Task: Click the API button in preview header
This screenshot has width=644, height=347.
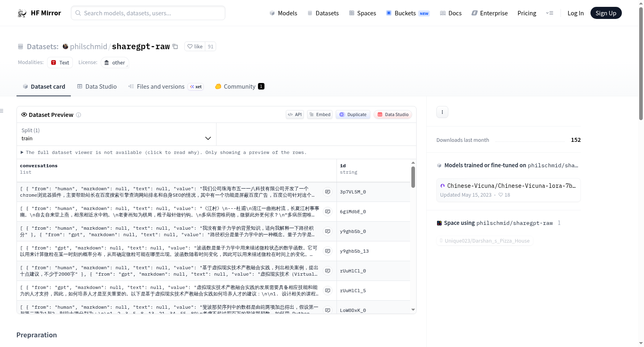Action: (x=295, y=114)
